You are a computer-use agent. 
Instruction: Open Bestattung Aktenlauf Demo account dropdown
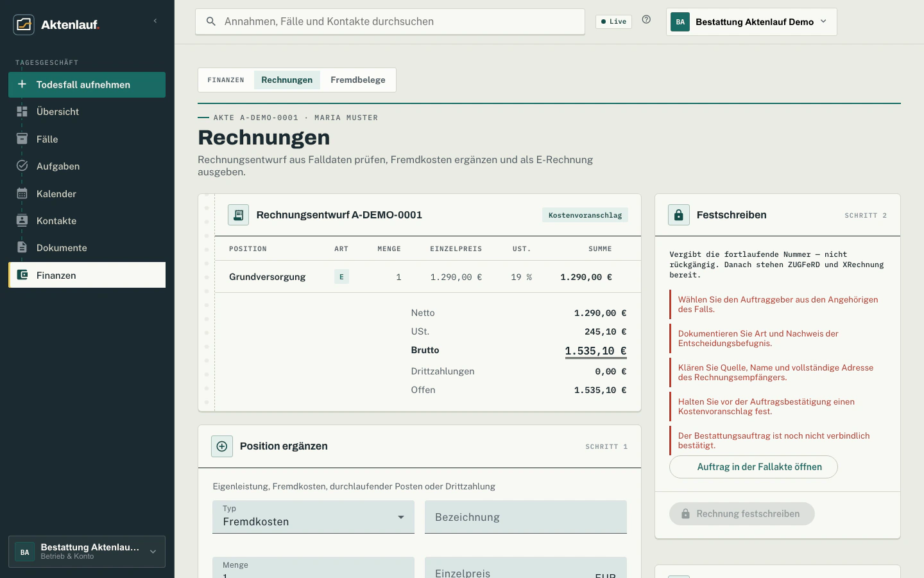coord(751,22)
